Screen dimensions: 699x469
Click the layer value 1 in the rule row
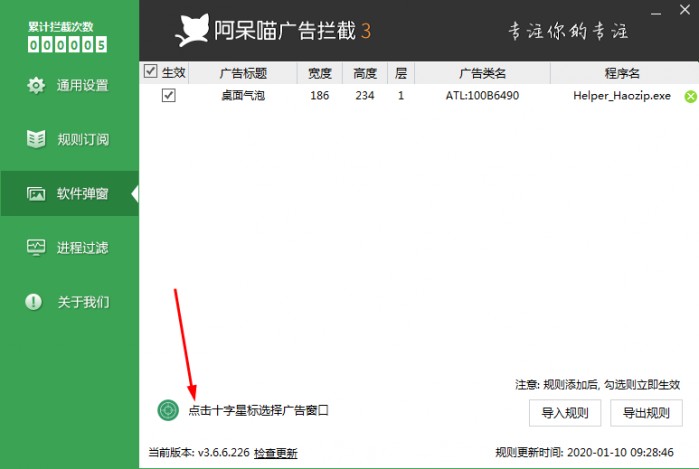(401, 95)
